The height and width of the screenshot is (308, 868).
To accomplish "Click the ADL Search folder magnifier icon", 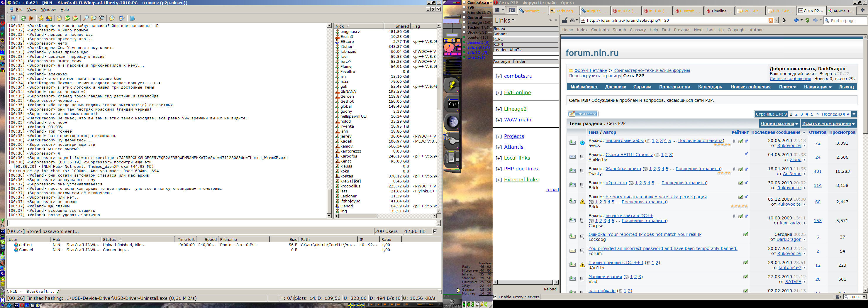I will pyautogui.click(x=94, y=18).
